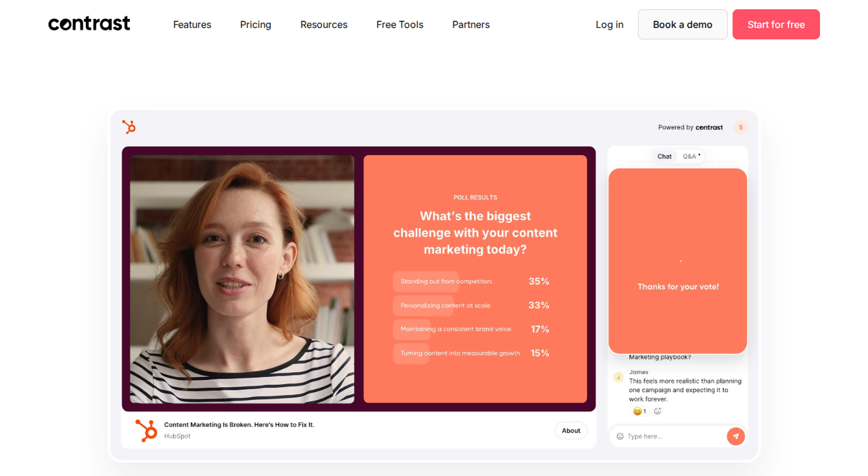The height and width of the screenshot is (476, 868).
Task: Click the Thanks for your vote card
Action: [677, 261]
